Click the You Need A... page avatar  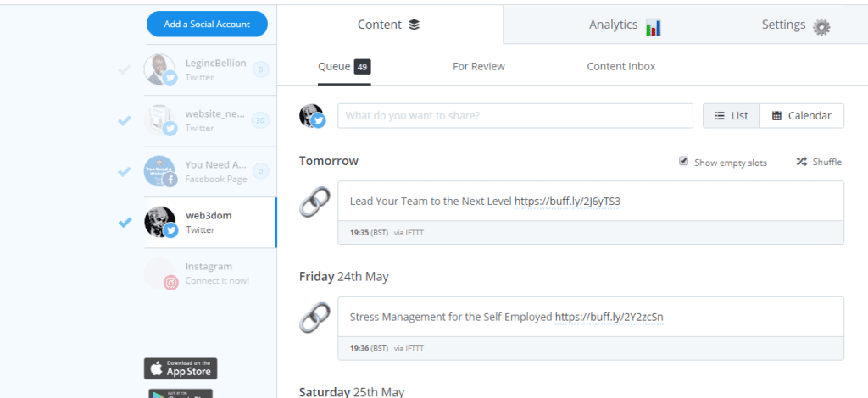[160, 171]
